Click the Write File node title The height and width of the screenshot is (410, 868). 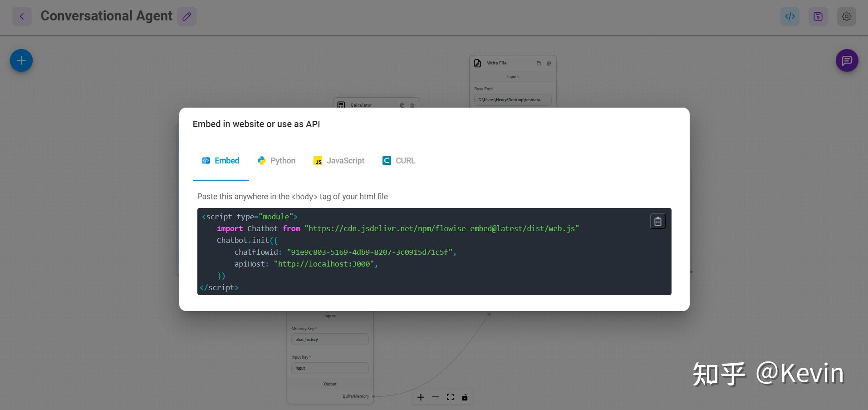(497, 63)
